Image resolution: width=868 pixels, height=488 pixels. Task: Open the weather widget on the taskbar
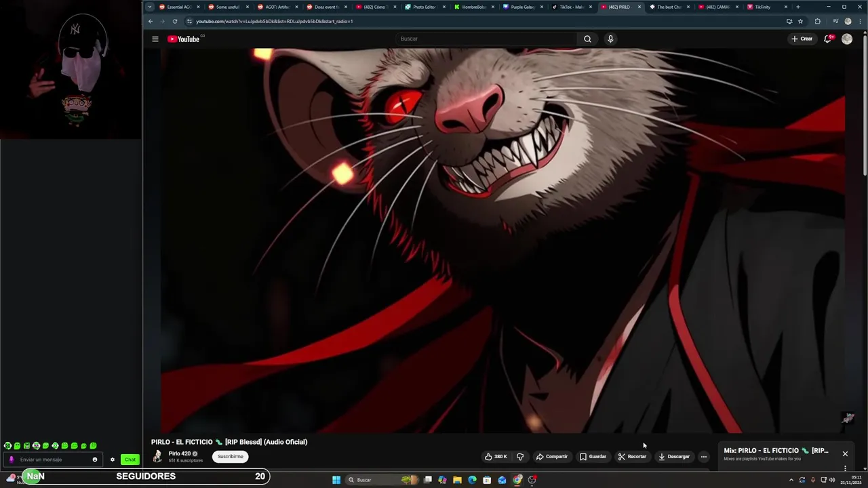coord(14,479)
